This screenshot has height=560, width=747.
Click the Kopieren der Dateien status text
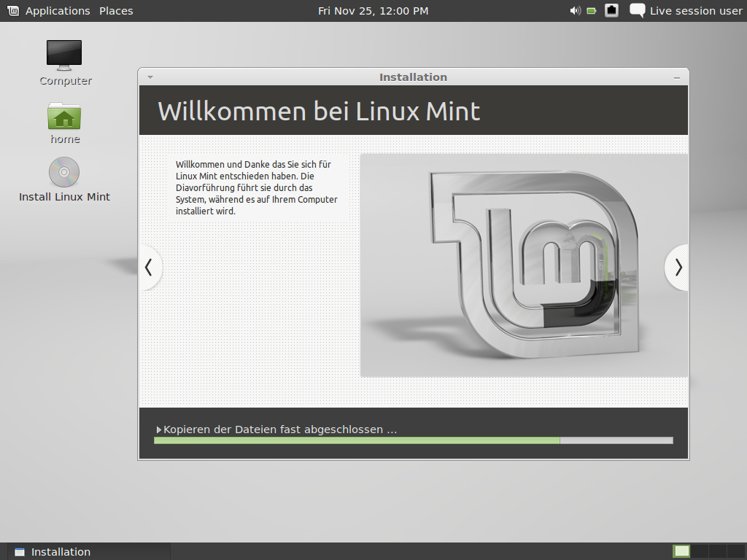click(x=280, y=429)
